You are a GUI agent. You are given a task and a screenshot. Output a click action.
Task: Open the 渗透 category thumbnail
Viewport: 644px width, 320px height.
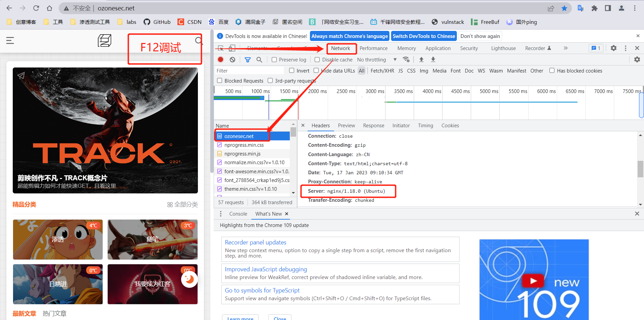[x=58, y=239]
